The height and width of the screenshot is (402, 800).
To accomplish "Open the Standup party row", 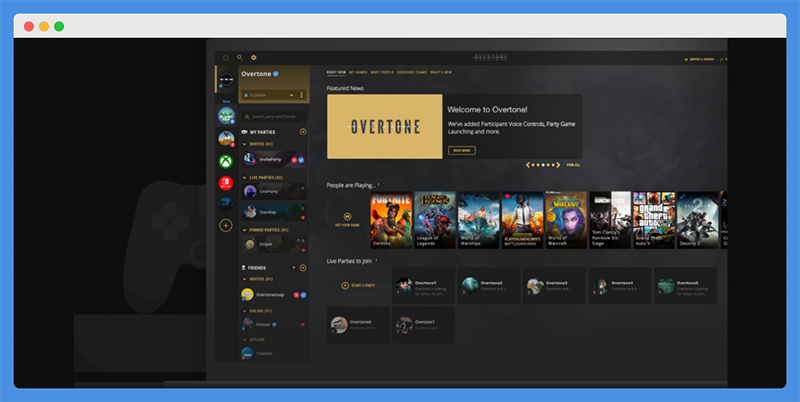I will point(274,212).
